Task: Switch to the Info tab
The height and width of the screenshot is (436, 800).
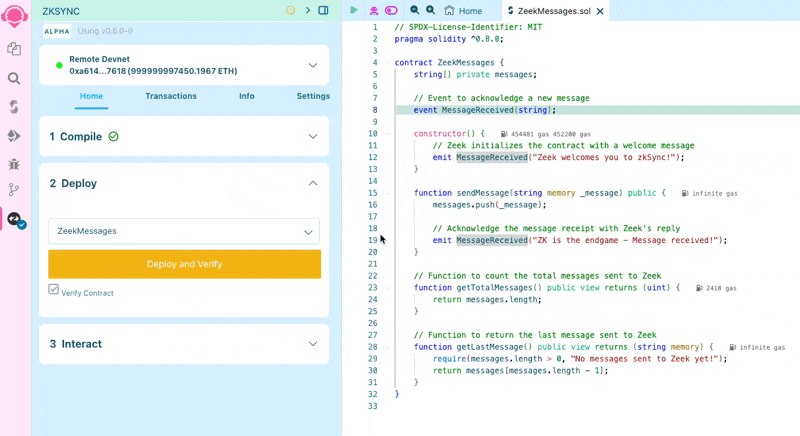Action: [246, 96]
